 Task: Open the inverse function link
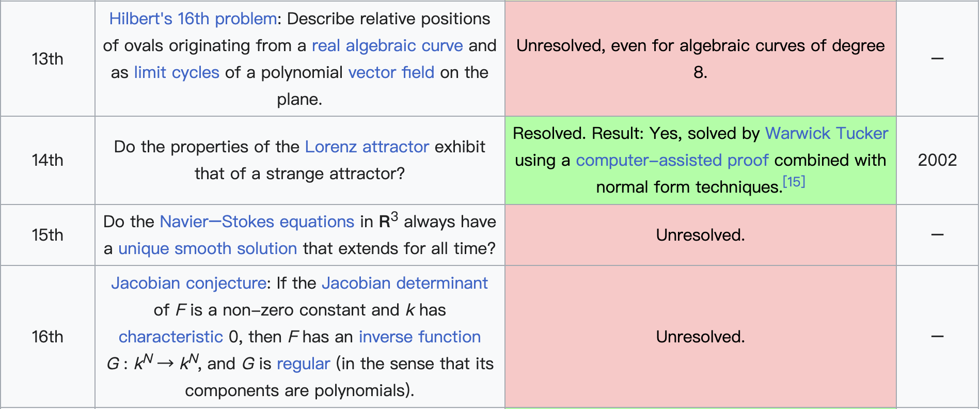pyautogui.click(x=419, y=337)
